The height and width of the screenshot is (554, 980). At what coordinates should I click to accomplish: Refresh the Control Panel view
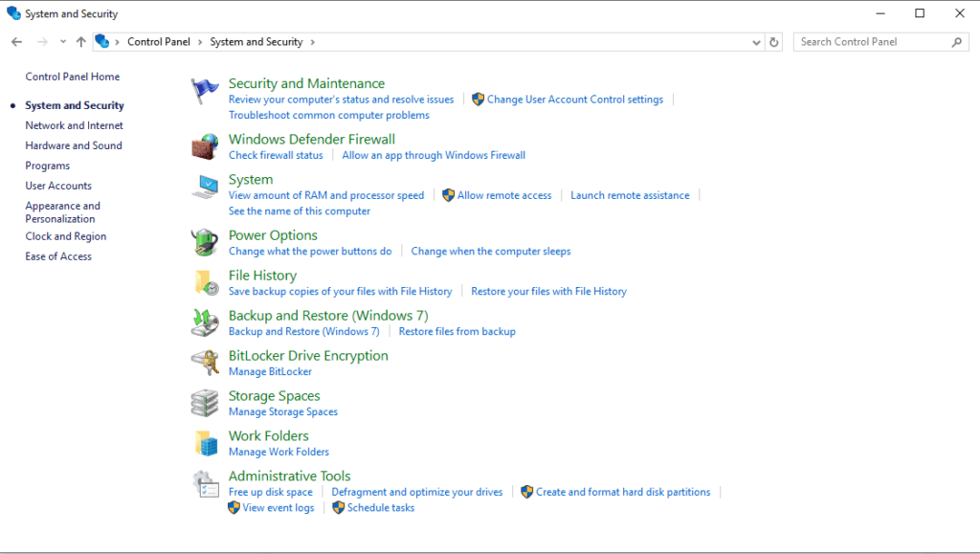point(773,42)
